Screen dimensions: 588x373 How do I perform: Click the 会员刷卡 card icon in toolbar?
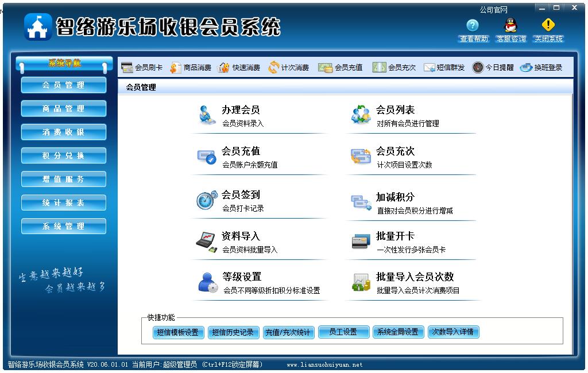(127, 68)
